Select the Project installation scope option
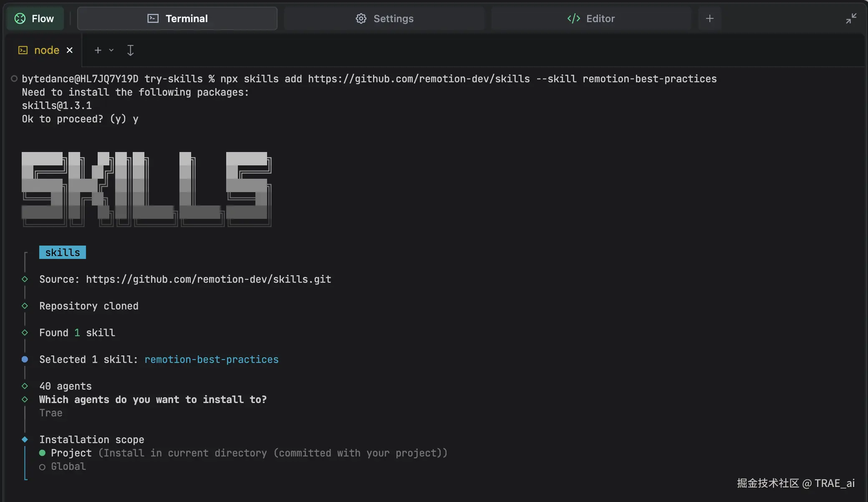Viewport: 868px width, 502px height. (71, 453)
